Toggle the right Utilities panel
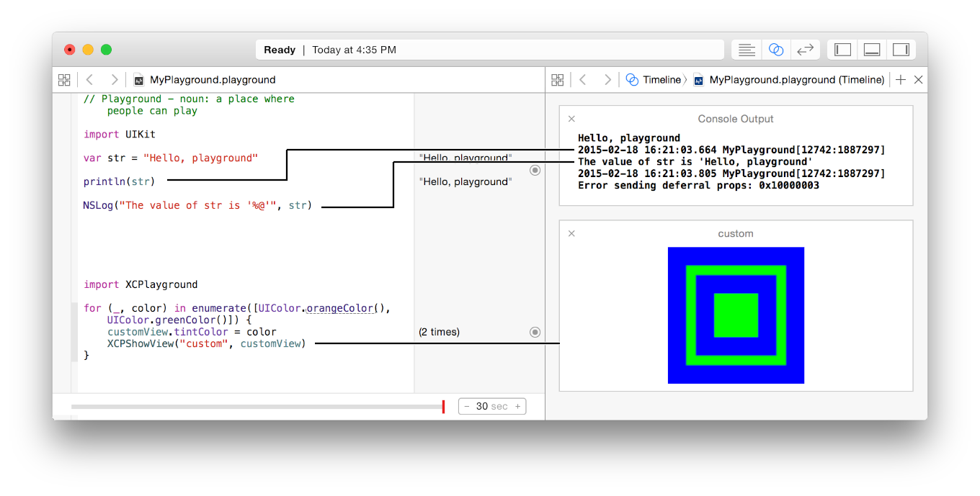 (x=901, y=50)
